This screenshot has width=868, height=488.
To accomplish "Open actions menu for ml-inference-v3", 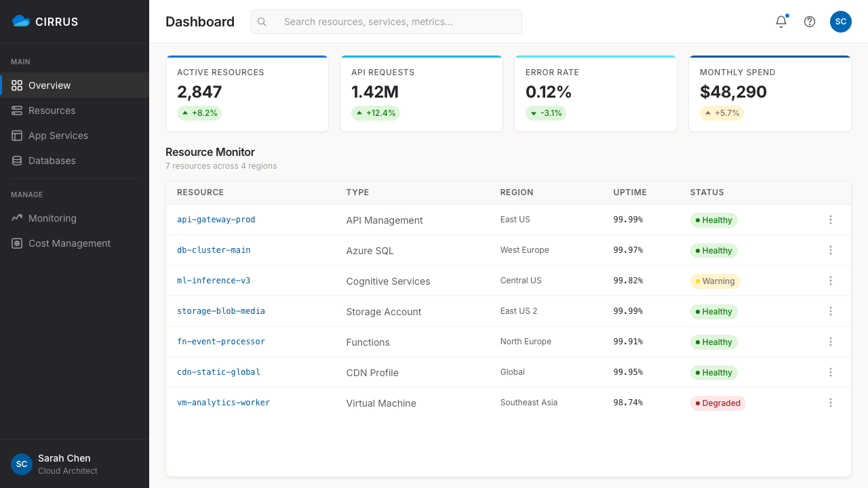I will click(831, 281).
